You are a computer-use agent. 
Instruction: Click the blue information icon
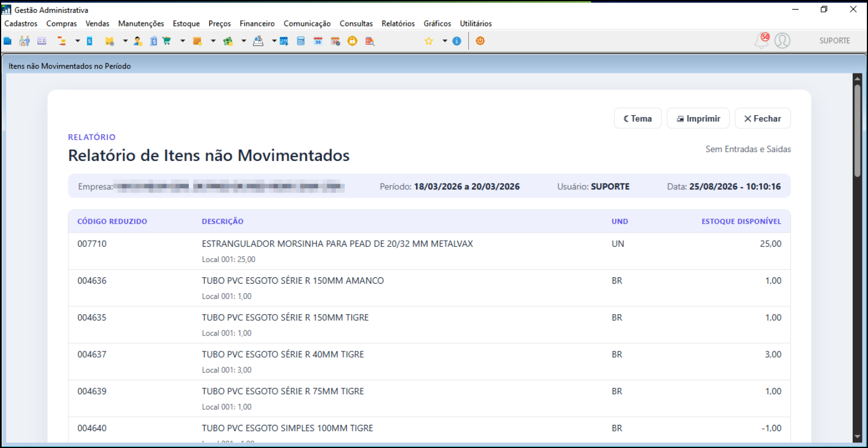[457, 41]
